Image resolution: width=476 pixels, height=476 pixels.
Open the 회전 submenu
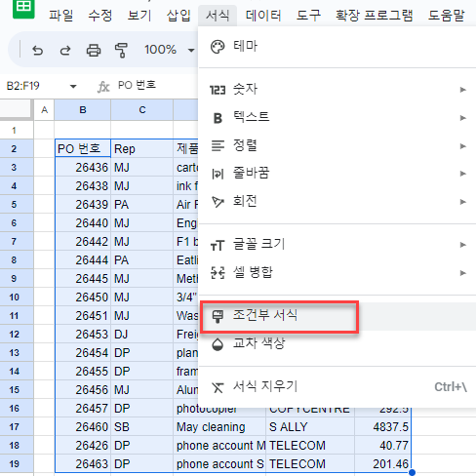tap(337, 202)
